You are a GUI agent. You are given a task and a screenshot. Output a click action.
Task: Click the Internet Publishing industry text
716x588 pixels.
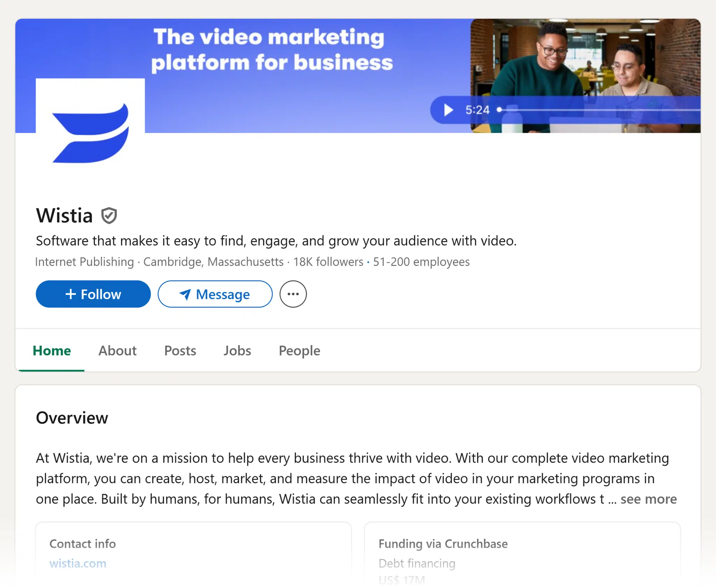tap(85, 262)
